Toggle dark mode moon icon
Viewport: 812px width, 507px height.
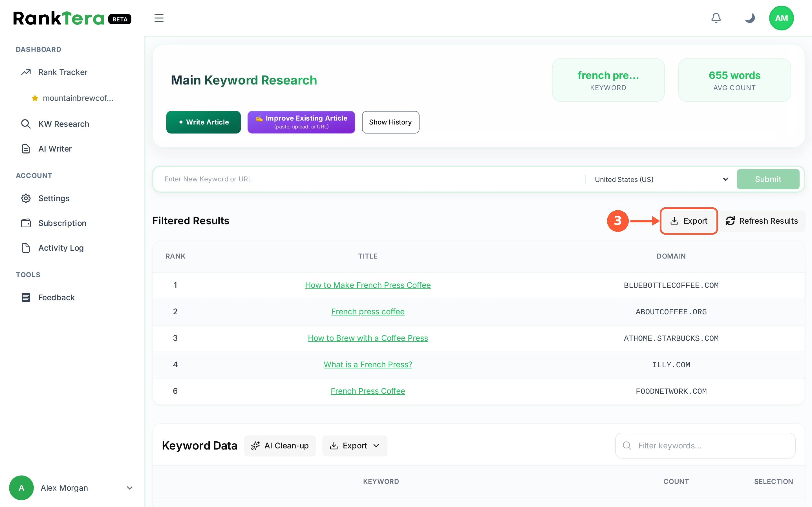(750, 18)
